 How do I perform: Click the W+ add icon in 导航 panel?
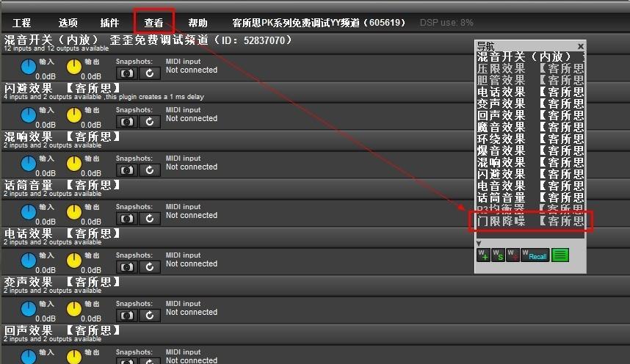[483, 255]
